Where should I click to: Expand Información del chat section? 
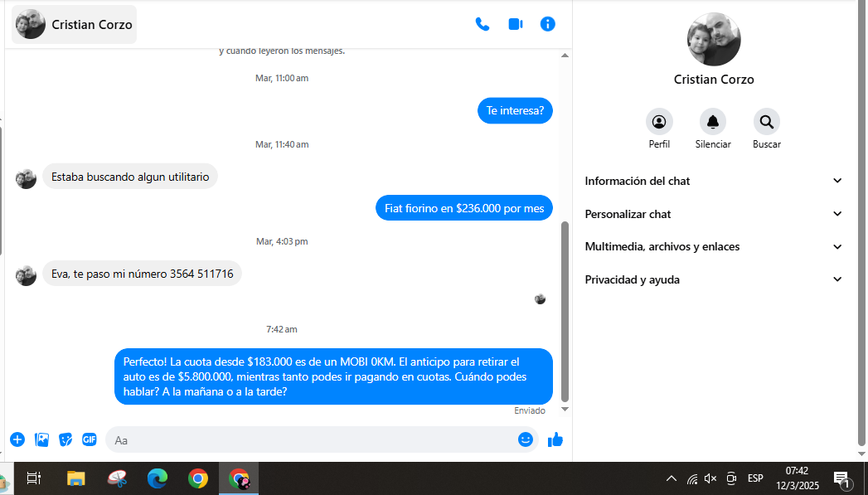point(714,181)
